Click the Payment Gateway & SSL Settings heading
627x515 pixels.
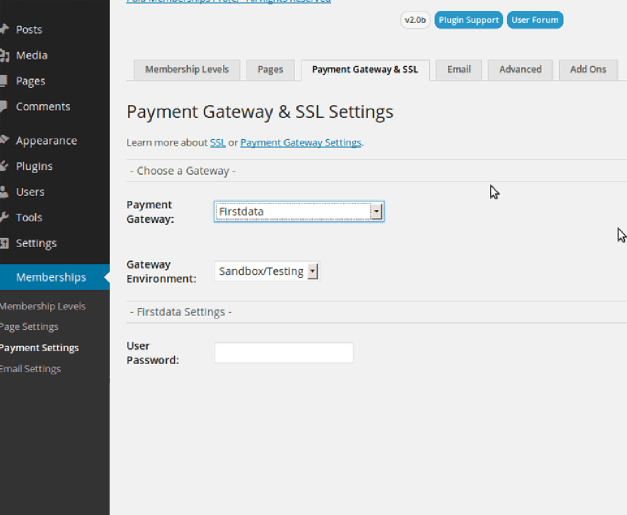click(260, 112)
